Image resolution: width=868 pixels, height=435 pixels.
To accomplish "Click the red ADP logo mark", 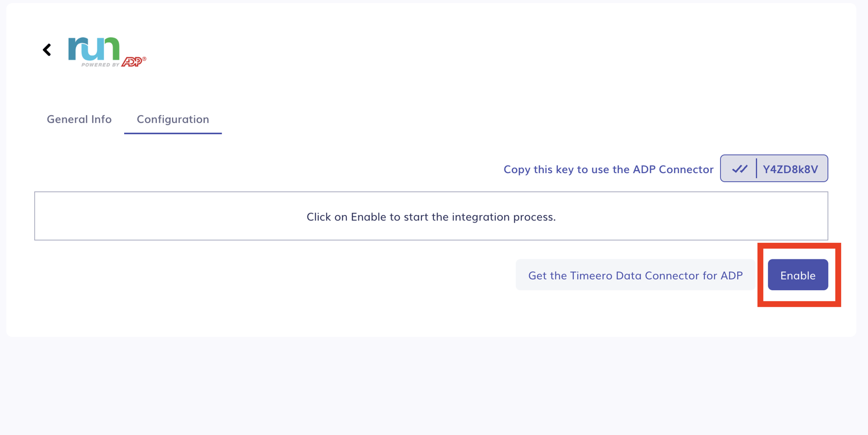I will [132, 62].
